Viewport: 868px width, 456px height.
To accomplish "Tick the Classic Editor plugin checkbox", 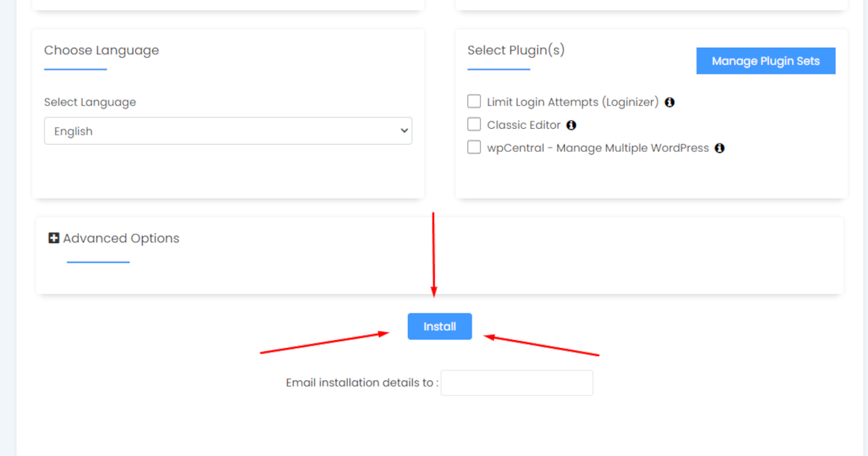I will pyautogui.click(x=475, y=124).
